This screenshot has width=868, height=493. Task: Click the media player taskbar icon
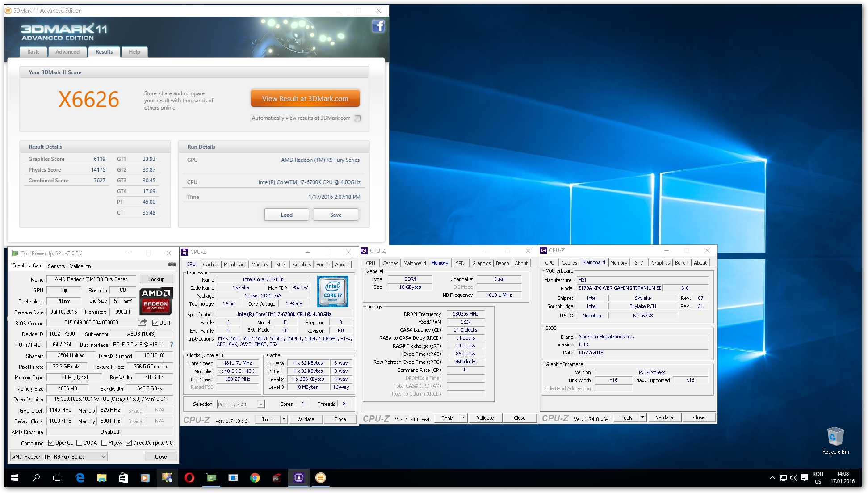tap(145, 478)
